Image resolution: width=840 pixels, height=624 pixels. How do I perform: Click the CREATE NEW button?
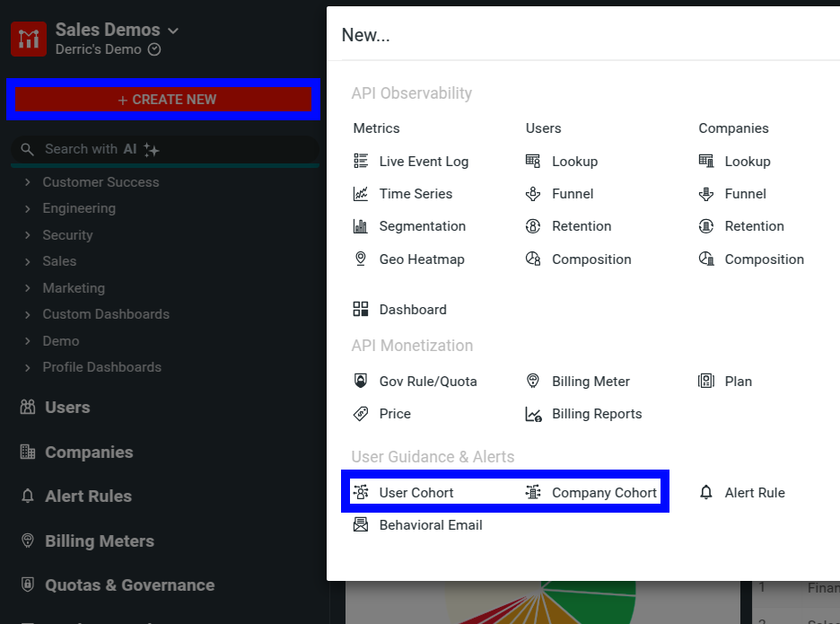[x=164, y=99]
